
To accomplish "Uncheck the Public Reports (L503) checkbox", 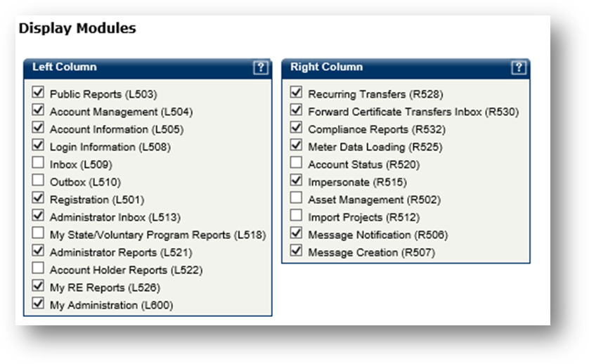I will 38,93.
